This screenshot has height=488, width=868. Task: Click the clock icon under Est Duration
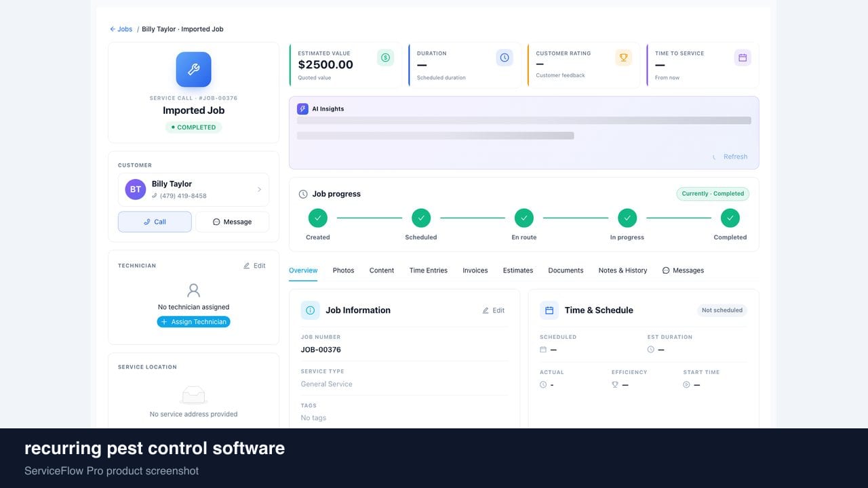point(651,350)
